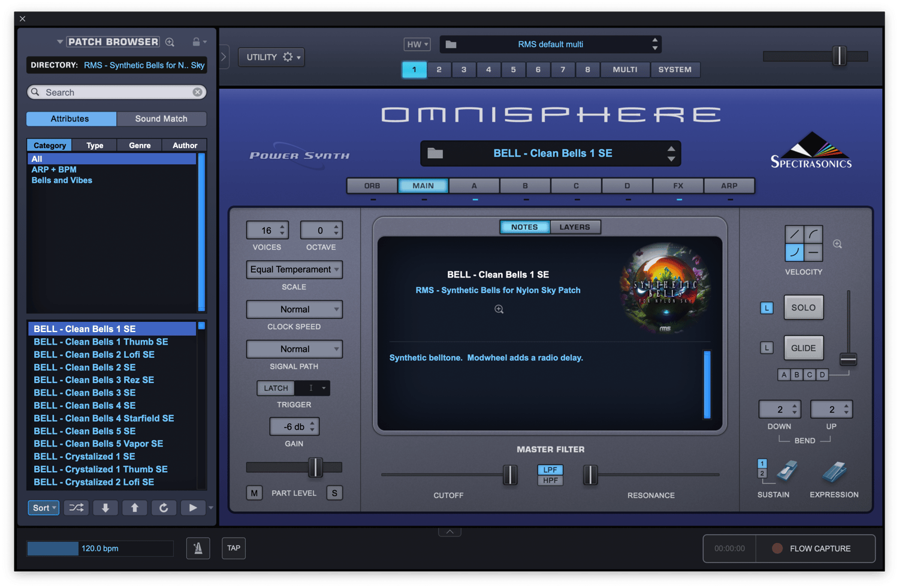Open layer A tab
The height and width of the screenshot is (588, 899).
point(474,186)
